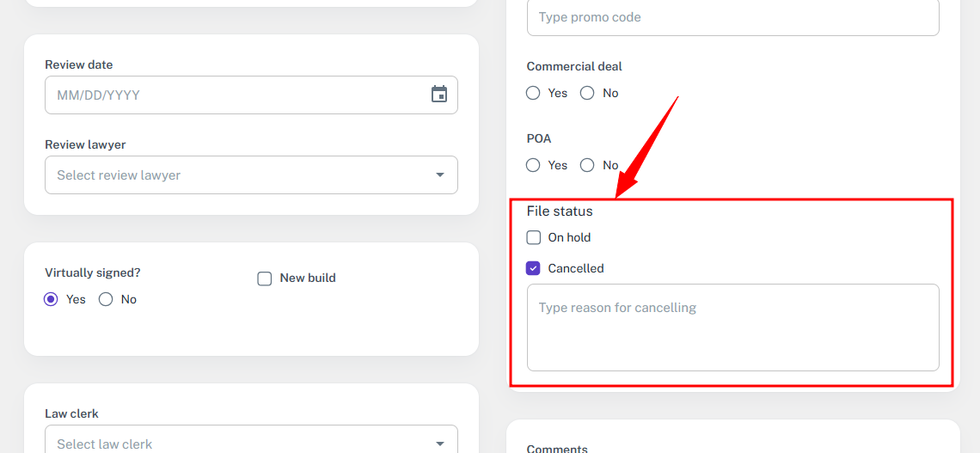Viewport: 980px width, 453px height.
Task: Open the Review date calendar picker icon
Action: [x=439, y=95]
